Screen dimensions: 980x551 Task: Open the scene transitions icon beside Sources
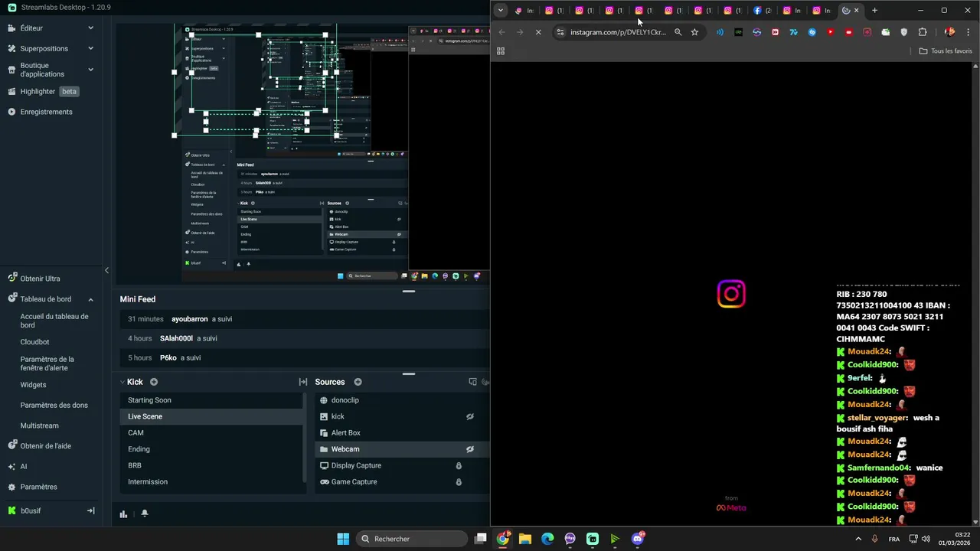pos(303,382)
